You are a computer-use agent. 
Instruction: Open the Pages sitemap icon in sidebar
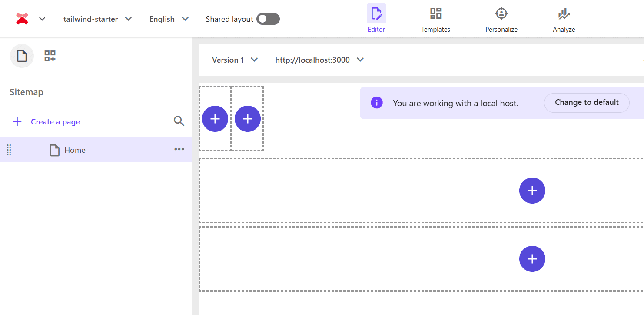pyautogui.click(x=22, y=56)
